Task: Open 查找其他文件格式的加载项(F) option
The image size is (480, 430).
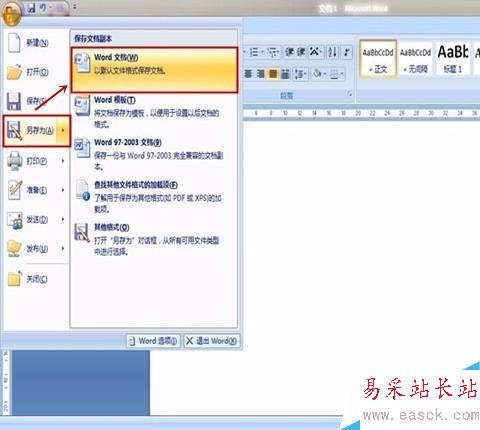Action: [x=154, y=197]
